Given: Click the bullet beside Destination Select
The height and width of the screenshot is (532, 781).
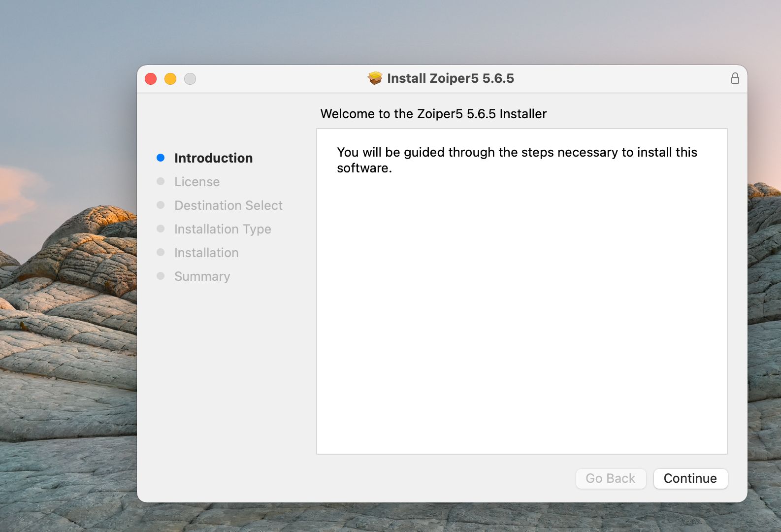Looking at the screenshot, I should (x=161, y=205).
